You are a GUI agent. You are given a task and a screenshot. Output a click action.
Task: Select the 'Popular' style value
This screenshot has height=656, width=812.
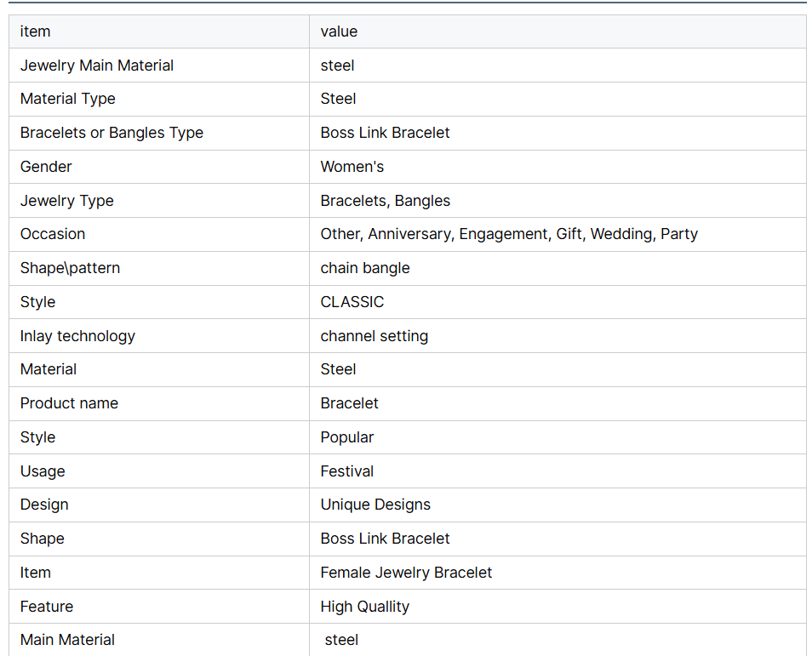coord(347,437)
